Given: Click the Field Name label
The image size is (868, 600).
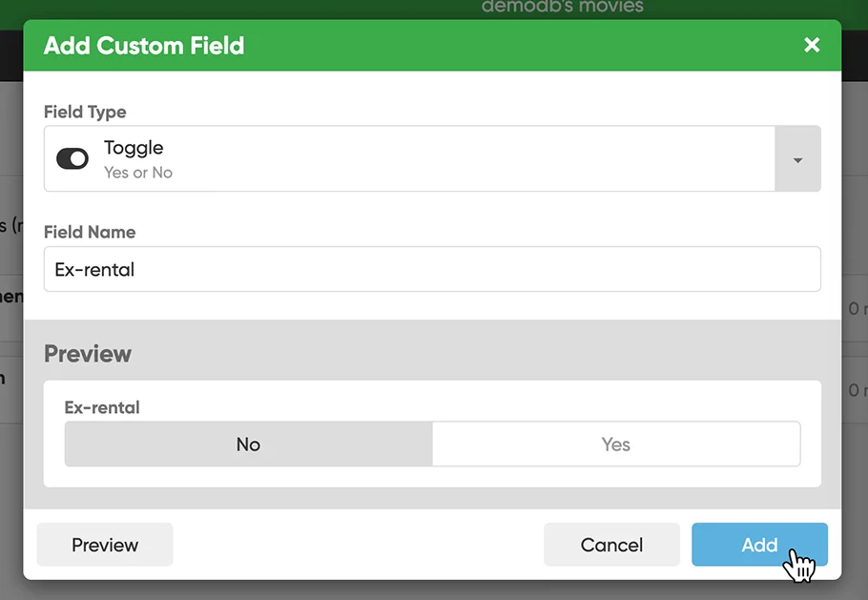Looking at the screenshot, I should (90, 232).
